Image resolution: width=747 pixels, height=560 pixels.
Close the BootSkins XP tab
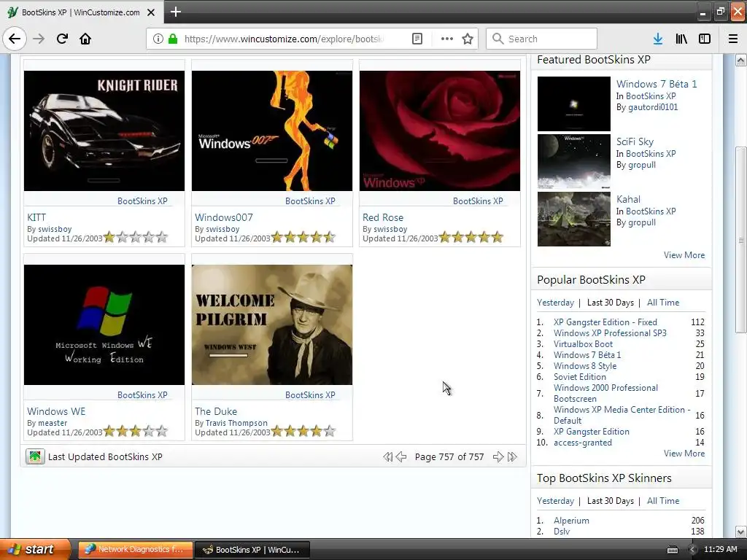[151, 12]
